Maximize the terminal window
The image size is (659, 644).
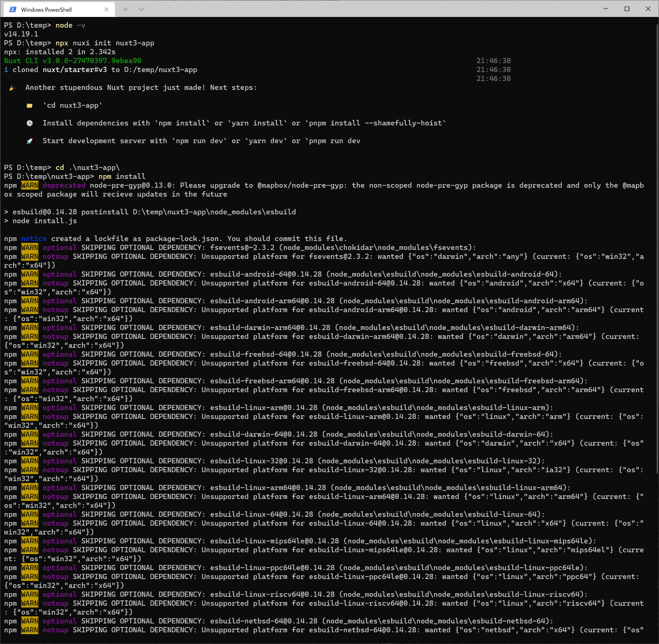click(627, 8)
